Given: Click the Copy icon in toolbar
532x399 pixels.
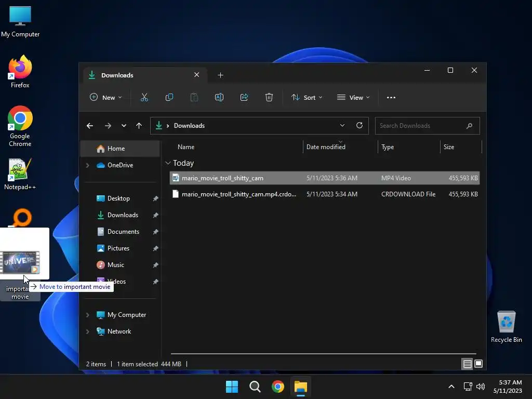Looking at the screenshot, I should [x=169, y=97].
